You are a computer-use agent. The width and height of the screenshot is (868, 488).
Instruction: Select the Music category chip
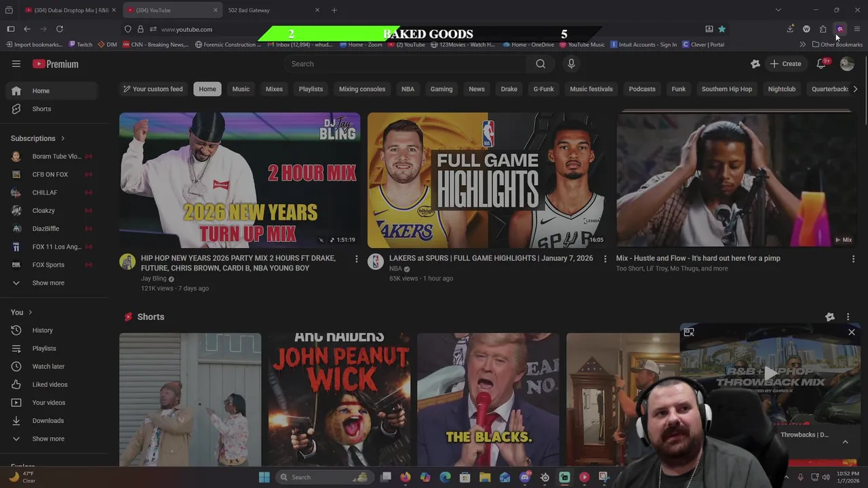coord(241,89)
